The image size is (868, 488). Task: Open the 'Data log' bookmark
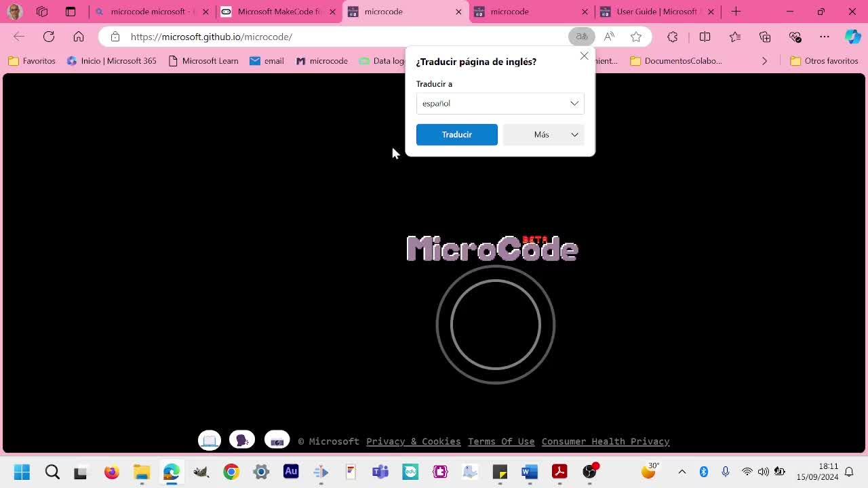382,61
